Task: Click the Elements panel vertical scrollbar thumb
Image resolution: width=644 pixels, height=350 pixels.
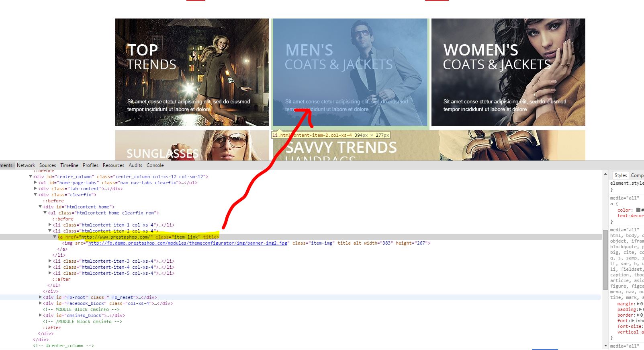Action: point(605,259)
